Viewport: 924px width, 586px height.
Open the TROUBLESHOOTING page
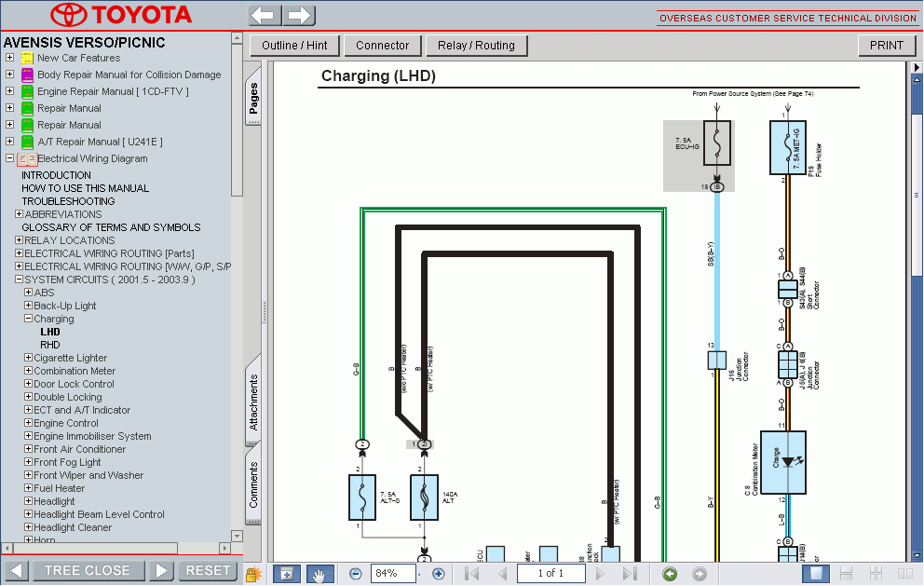68,201
